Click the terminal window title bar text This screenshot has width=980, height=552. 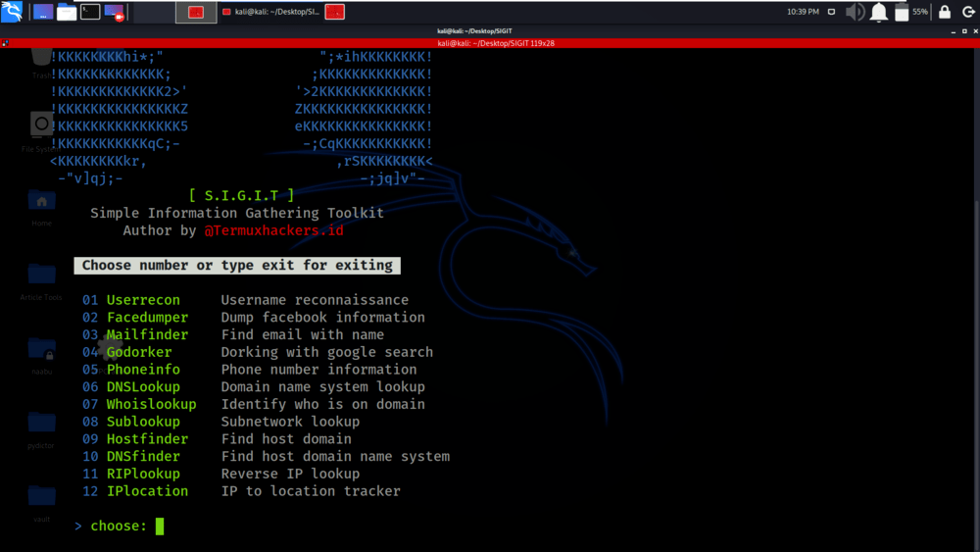tap(474, 30)
